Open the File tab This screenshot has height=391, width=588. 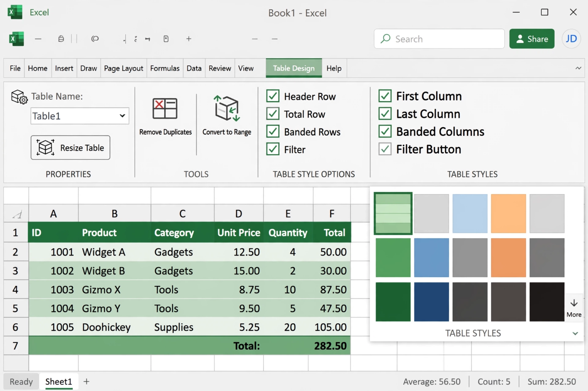coord(15,68)
